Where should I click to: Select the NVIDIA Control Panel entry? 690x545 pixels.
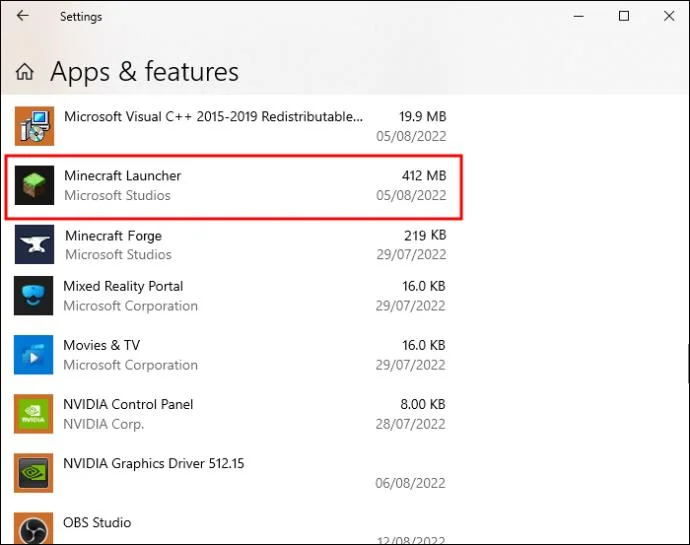pyautogui.click(x=230, y=414)
